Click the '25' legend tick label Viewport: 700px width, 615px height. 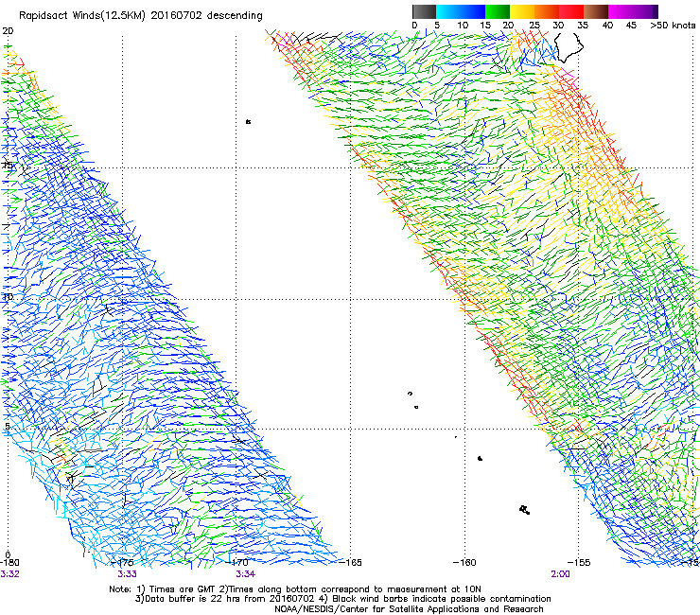(534, 26)
